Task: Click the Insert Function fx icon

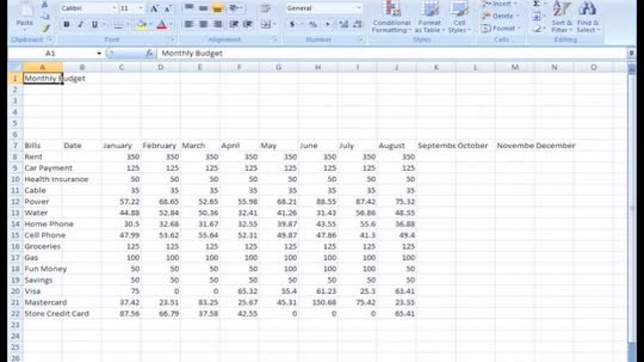Action: [149, 53]
